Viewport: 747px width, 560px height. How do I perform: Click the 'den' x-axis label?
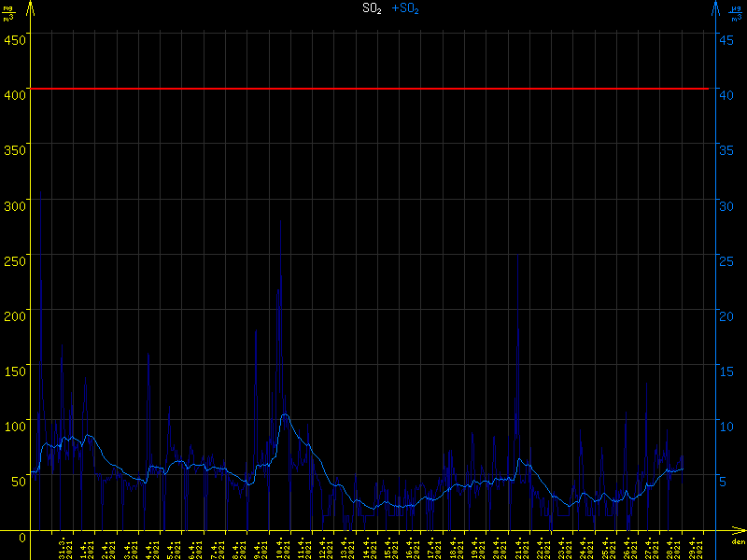tap(738, 542)
